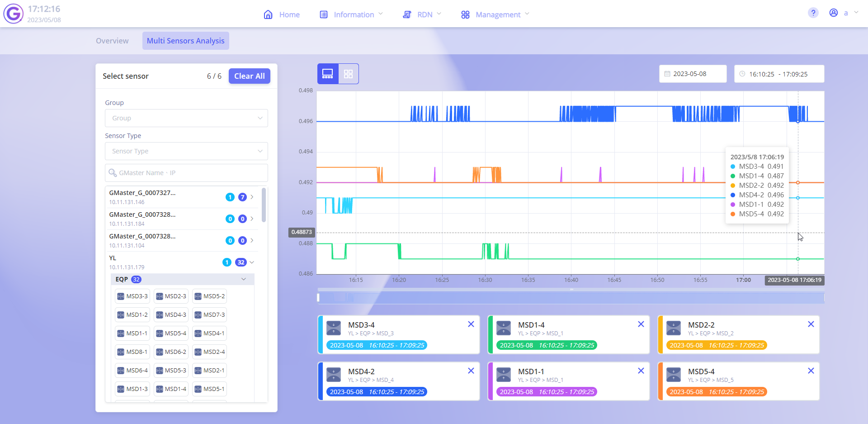Open the Sensor Type dropdown
868x424 pixels.
(186, 151)
